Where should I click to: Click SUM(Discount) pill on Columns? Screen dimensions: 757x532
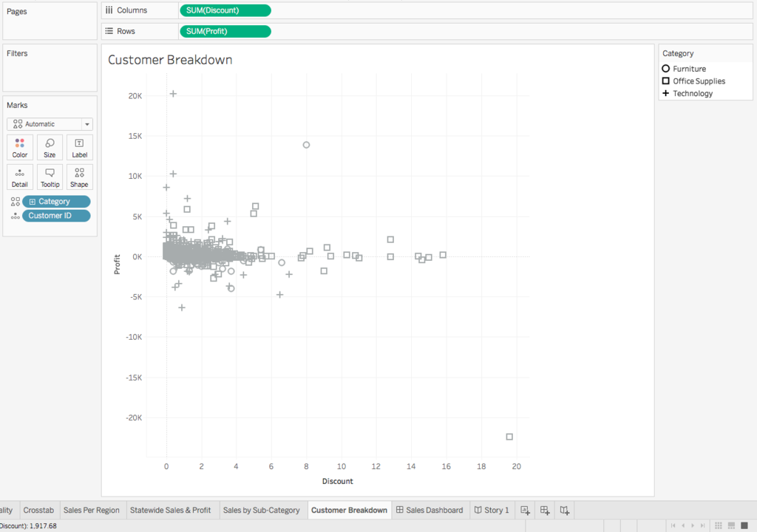[225, 10]
